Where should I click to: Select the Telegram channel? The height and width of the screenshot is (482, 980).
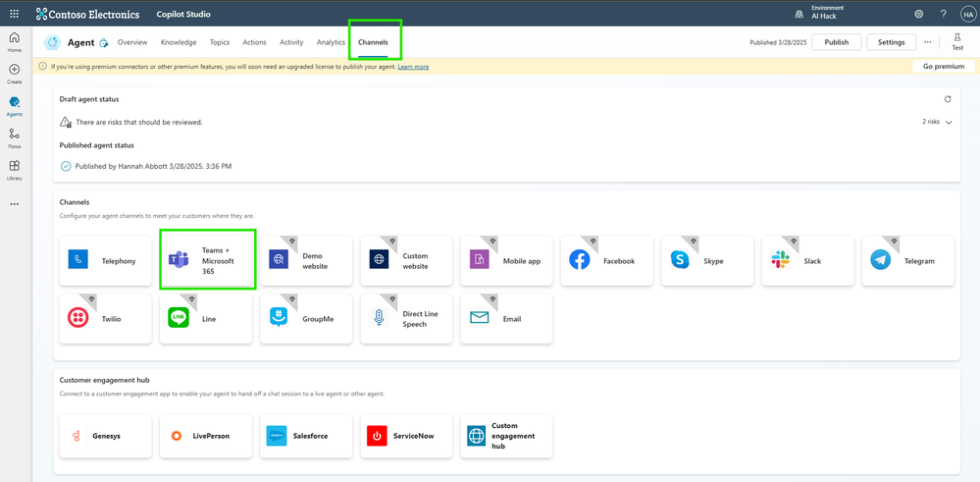point(908,261)
